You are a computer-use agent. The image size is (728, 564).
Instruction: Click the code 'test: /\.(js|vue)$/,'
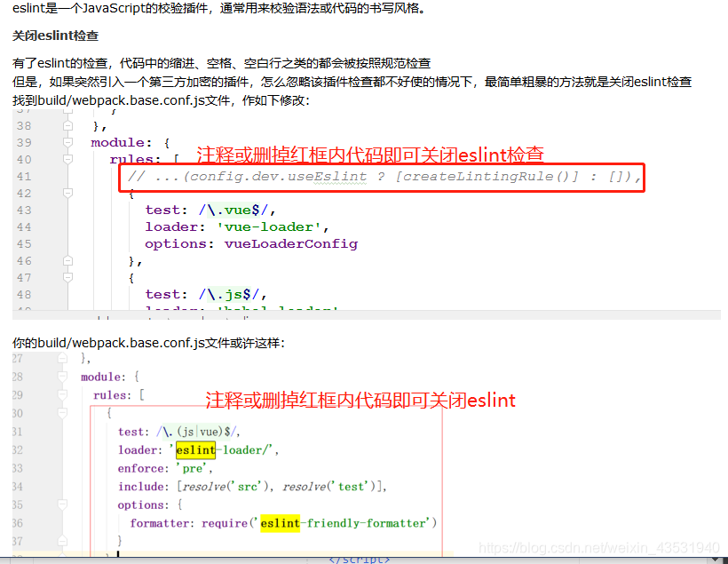(x=178, y=432)
